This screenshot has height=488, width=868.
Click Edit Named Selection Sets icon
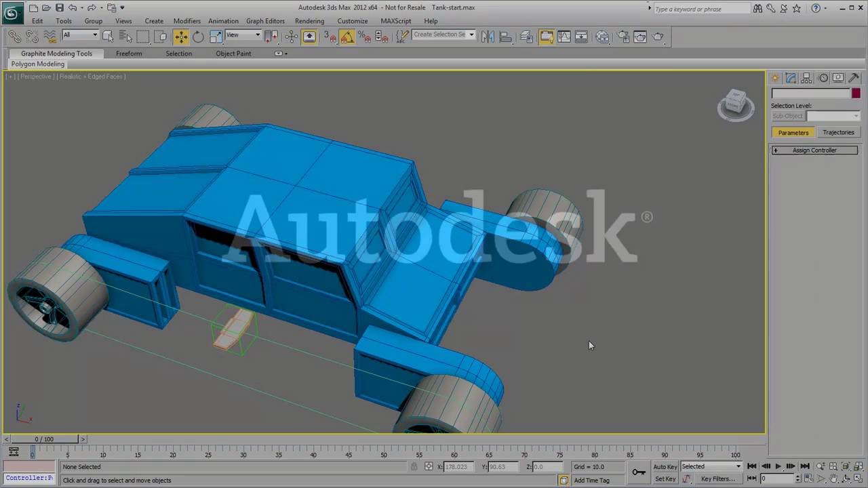click(x=402, y=37)
